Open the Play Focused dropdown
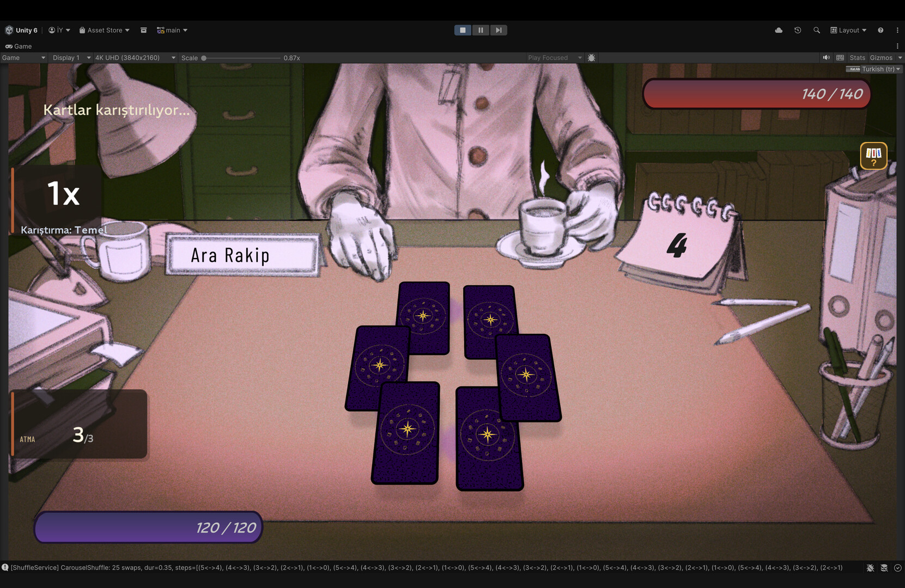The width and height of the screenshot is (905, 588). [x=555, y=58]
